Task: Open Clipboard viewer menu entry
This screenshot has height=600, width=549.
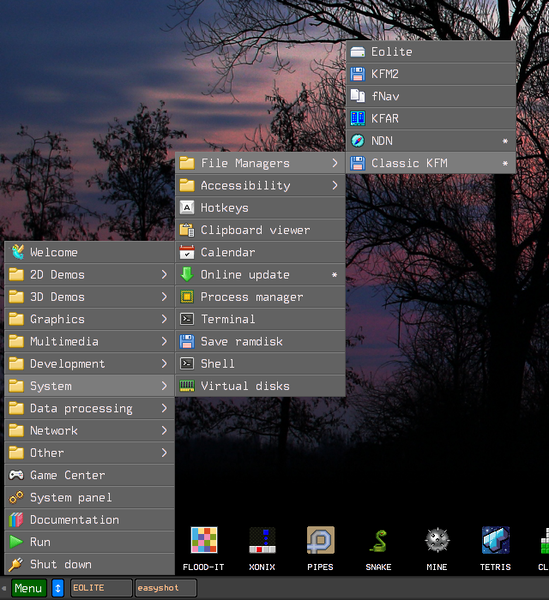Action: [260, 230]
